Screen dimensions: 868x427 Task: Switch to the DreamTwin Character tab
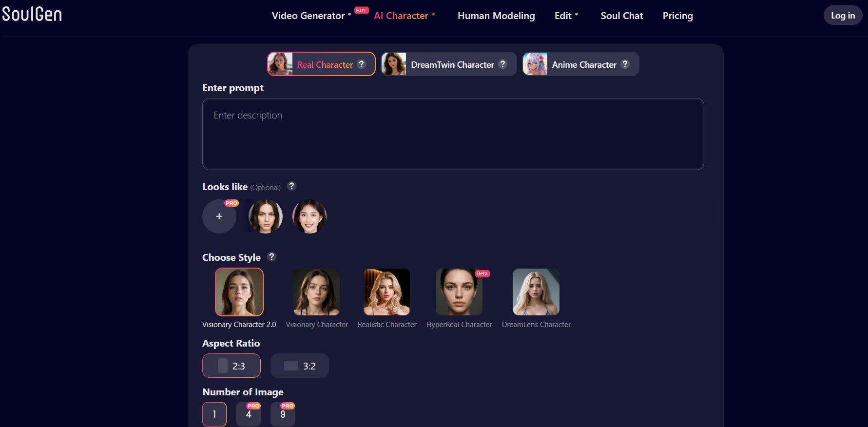[x=448, y=64]
